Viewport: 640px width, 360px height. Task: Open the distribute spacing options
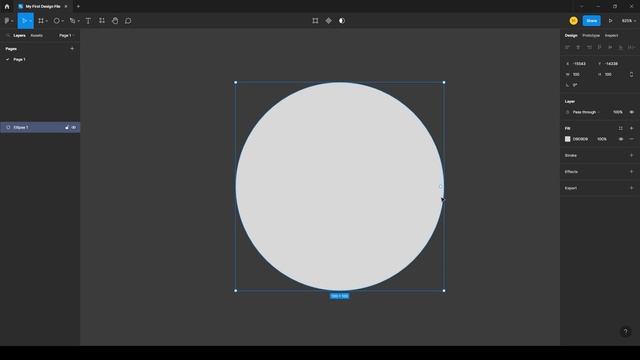[631, 47]
